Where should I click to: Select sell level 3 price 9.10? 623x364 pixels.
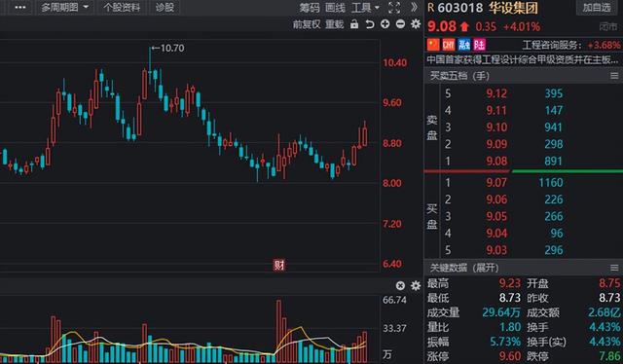click(496, 127)
